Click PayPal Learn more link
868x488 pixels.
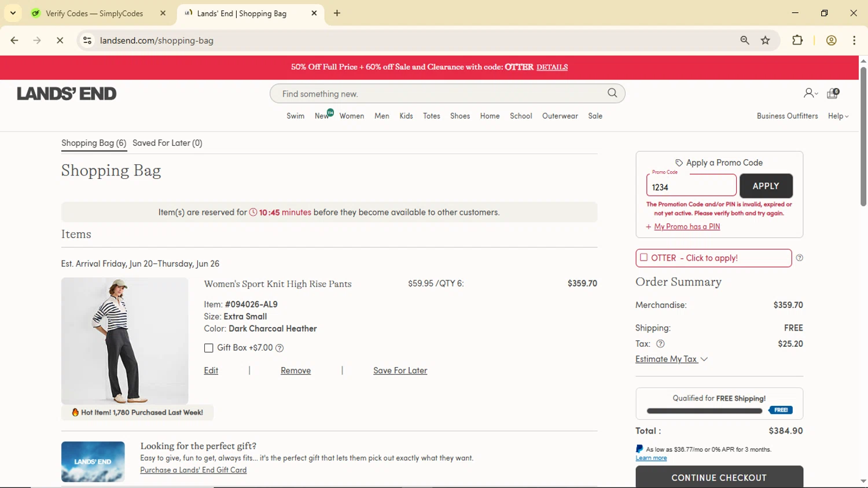pyautogui.click(x=651, y=458)
